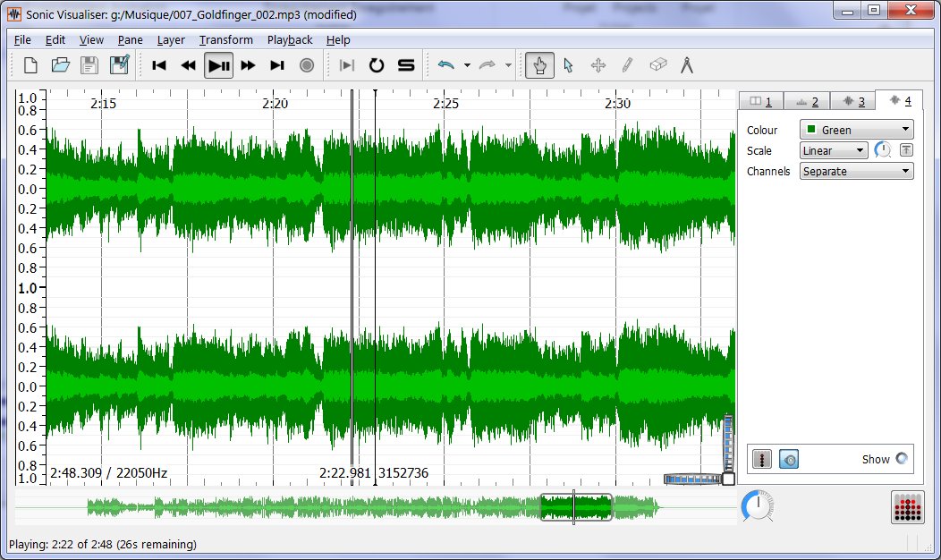Toggle the Show layer indicator
Viewport: 941px width, 560px height.
click(902, 459)
